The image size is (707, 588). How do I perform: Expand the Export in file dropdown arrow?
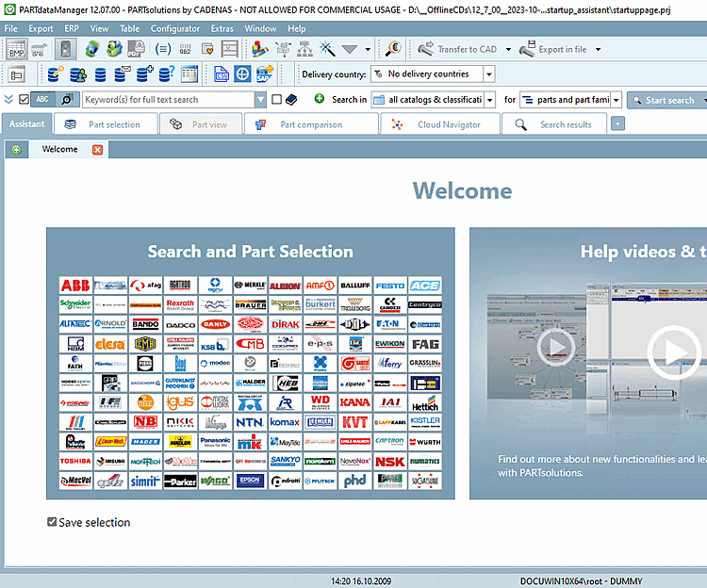coord(599,50)
